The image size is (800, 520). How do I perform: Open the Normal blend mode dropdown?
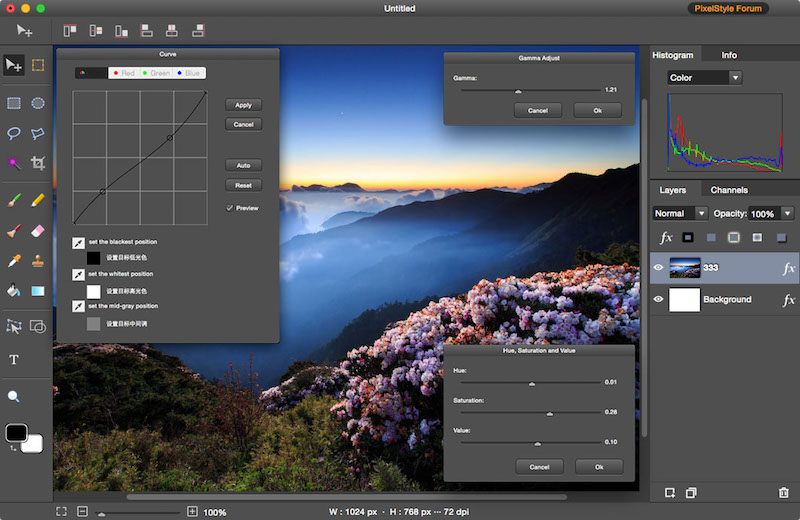680,214
